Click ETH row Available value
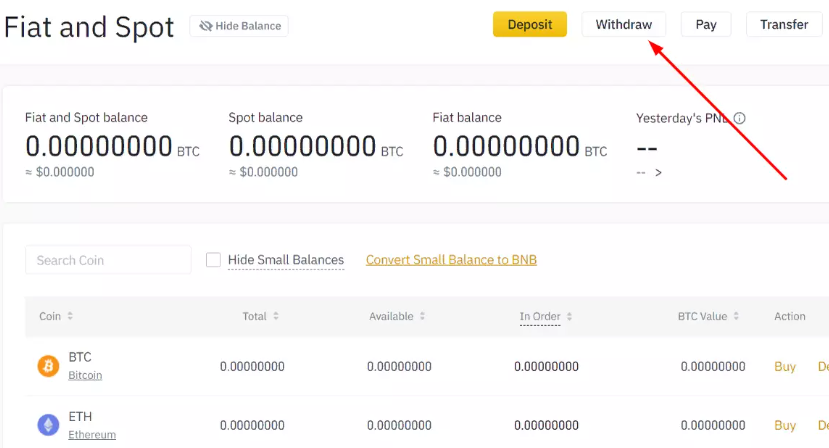Screen dimensions: 829x448 click(x=399, y=425)
